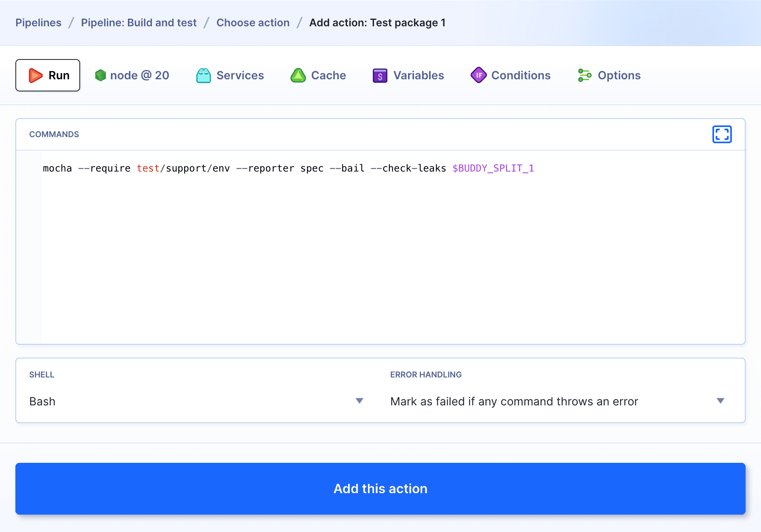Click the green Cache triangle icon

pos(298,75)
